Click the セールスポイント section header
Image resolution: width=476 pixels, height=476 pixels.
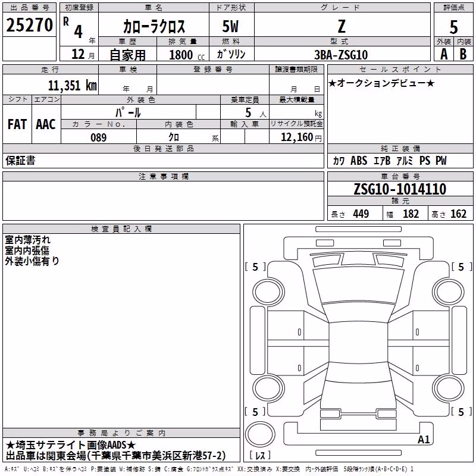point(400,69)
